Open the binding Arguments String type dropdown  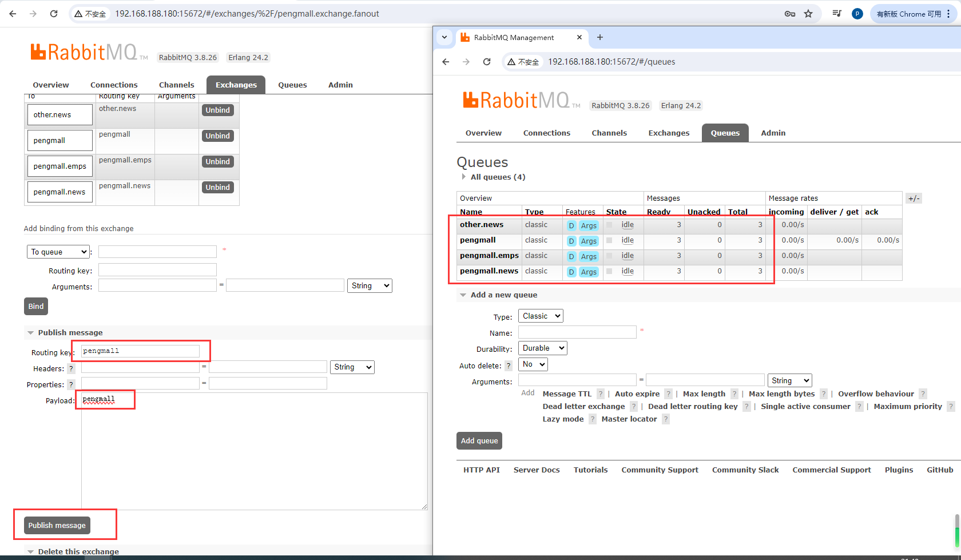(x=370, y=285)
